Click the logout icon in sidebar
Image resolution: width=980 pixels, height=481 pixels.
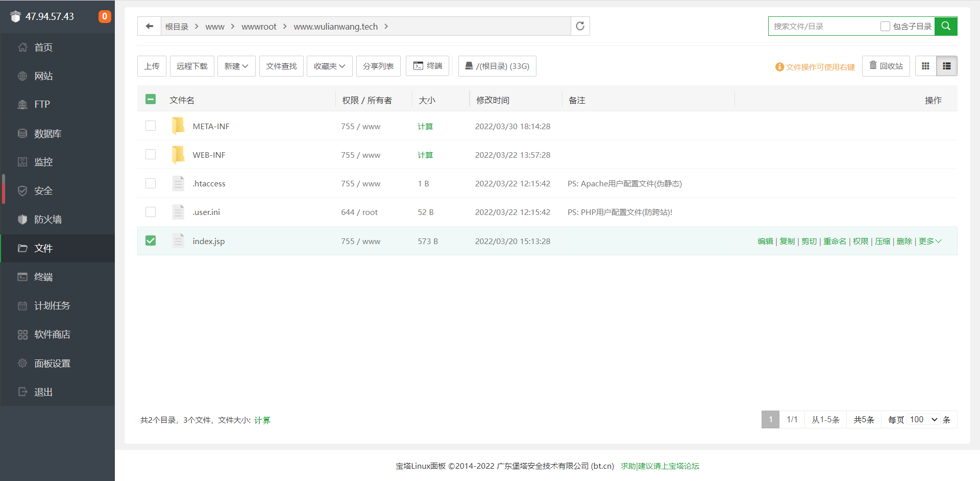click(x=22, y=392)
